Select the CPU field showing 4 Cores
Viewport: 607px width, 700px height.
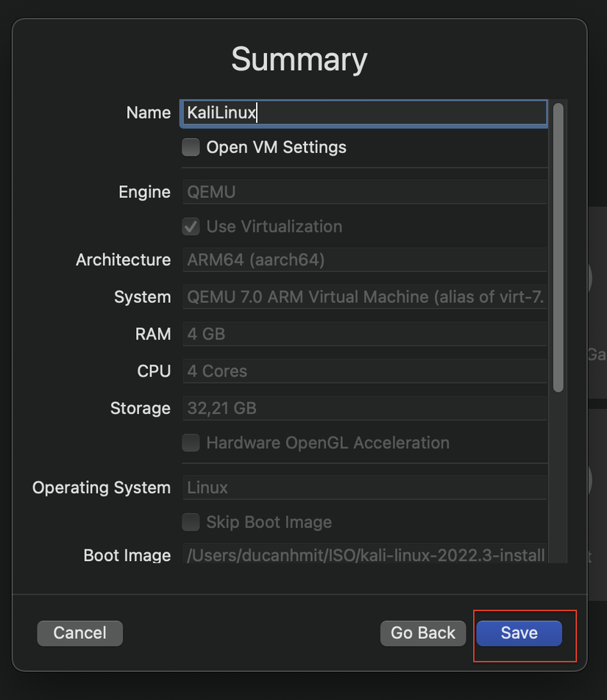[363, 371]
